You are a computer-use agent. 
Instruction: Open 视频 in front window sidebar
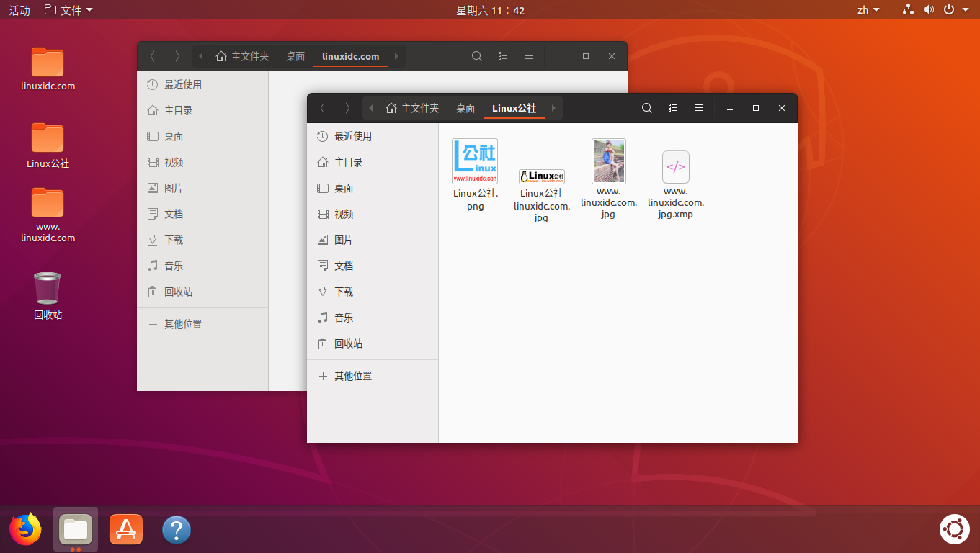point(373,214)
